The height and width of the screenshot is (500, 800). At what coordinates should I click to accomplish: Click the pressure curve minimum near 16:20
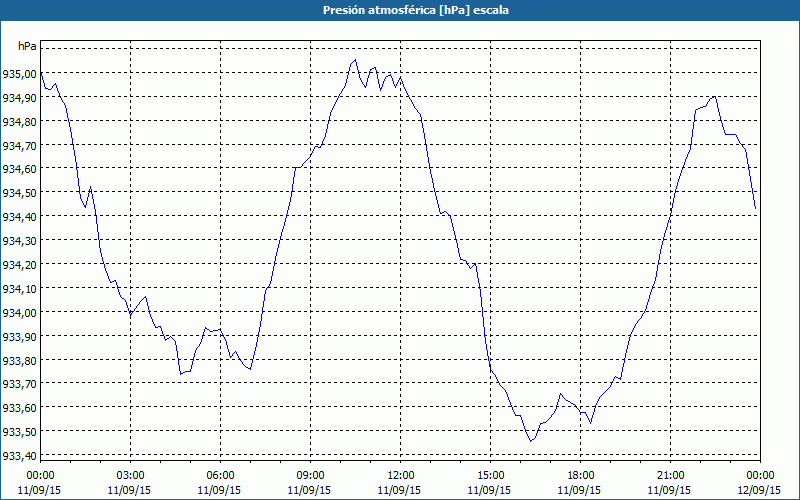click(x=531, y=441)
